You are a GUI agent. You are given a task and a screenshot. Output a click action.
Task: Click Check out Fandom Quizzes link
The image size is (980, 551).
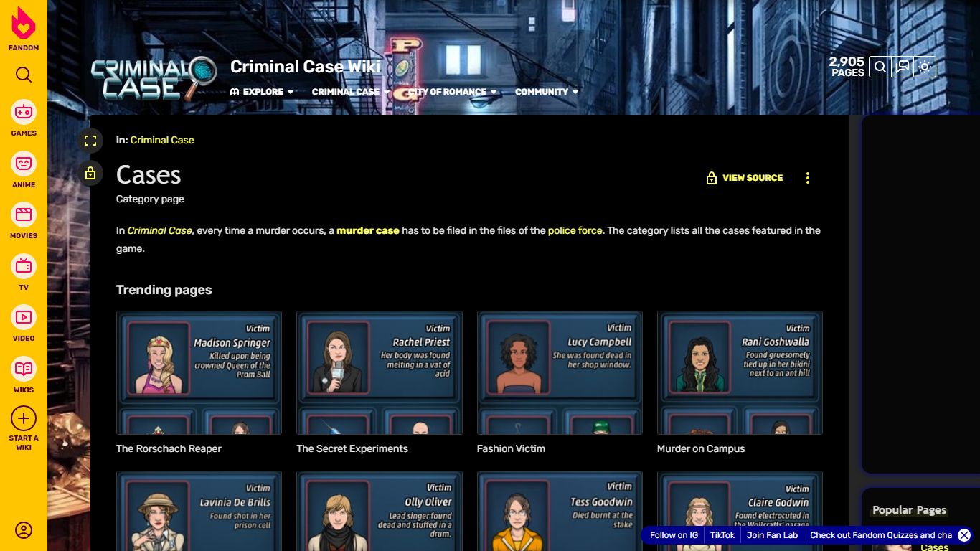881,535
